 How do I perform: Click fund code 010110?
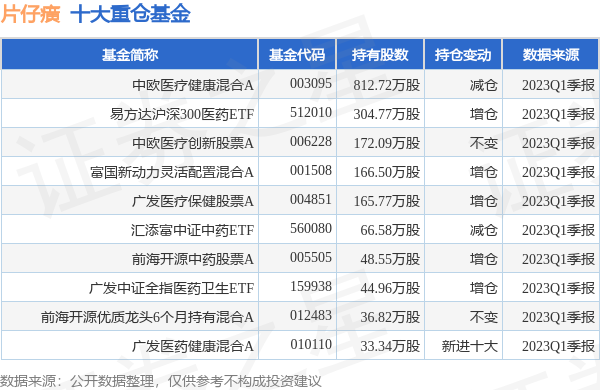[311, 344]
